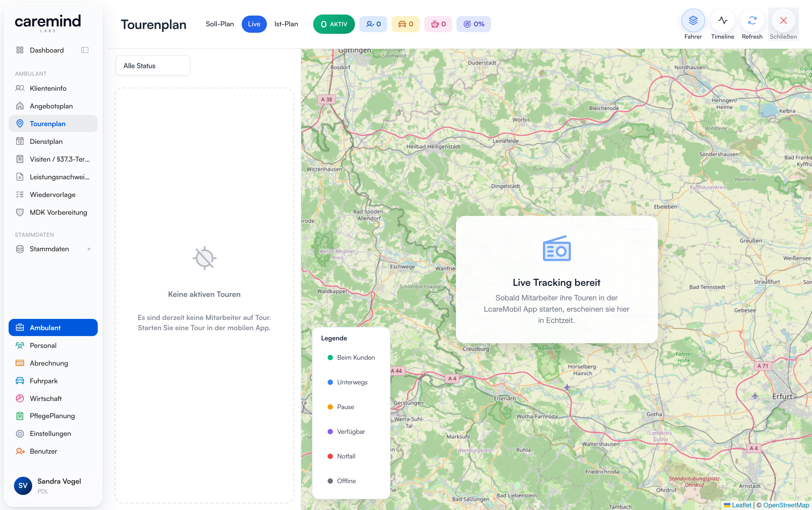This screenshot has height=510, width=812.
Task: Click the Wirtschaft pie chart icon
Action: (x=20, y=398)
